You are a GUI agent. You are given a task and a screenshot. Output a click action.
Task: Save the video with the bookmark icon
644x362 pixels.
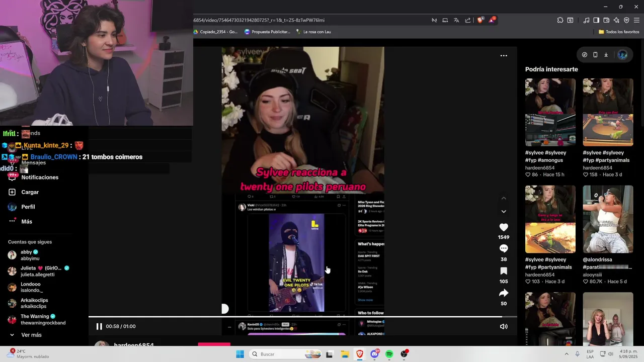point(504,271)
